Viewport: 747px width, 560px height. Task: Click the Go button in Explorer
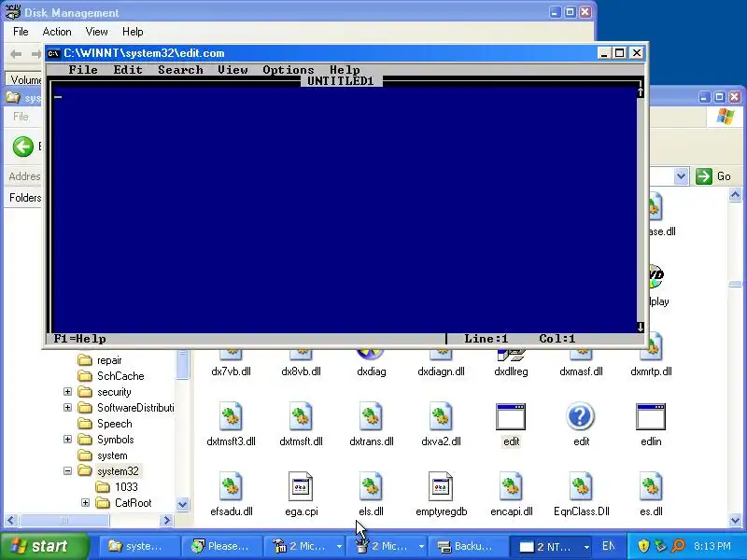[713, 176]
